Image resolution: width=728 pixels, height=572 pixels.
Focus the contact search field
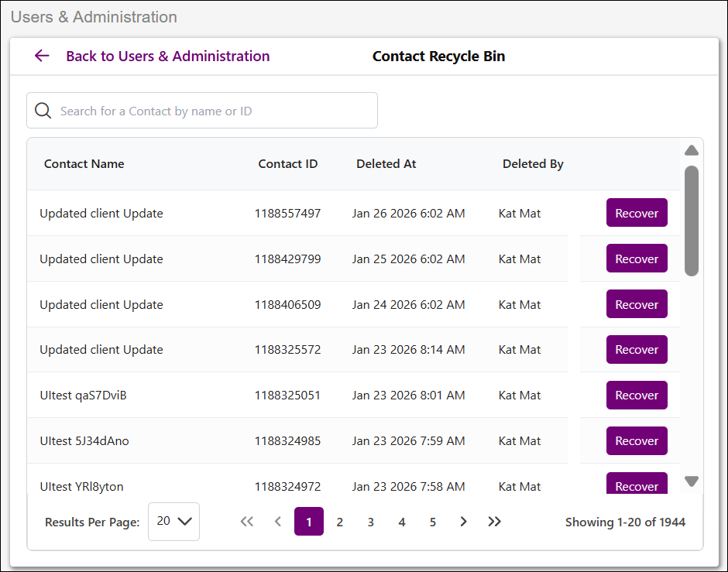click(x=202, y=111)
